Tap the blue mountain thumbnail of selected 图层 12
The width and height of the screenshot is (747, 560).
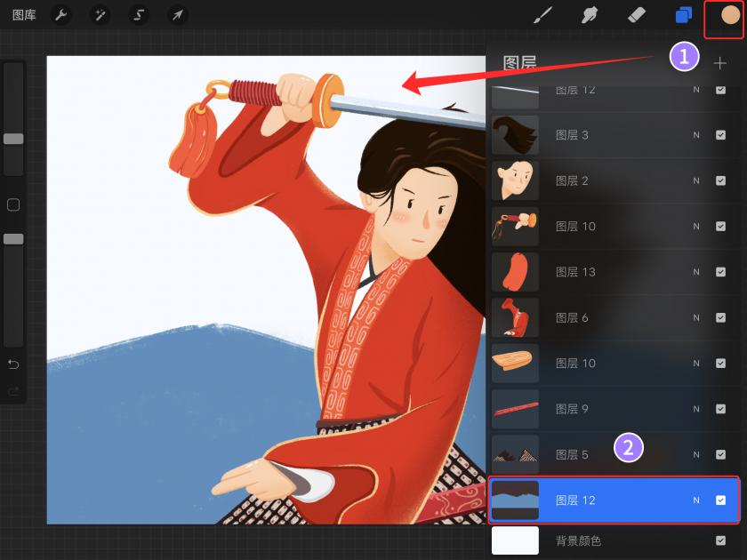pyautogui.click(x=515, y=500)
